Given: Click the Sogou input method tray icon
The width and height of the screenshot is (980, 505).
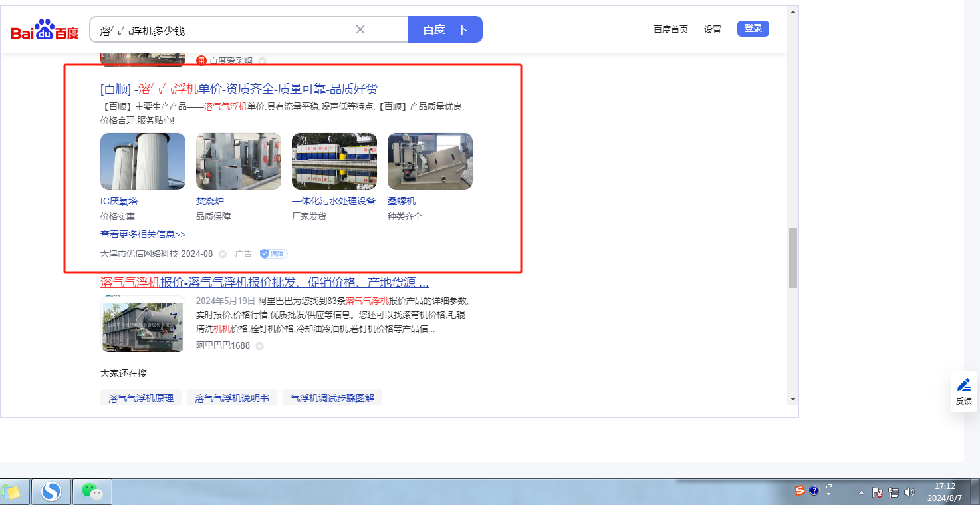Looking at the screenshot, I should coord(800,491).
